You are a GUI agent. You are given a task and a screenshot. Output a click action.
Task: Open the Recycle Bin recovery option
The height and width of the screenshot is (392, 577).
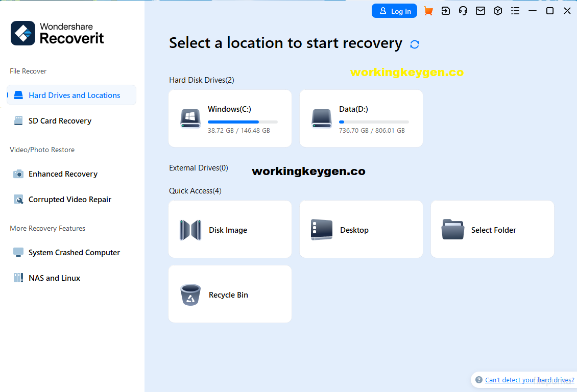tap(230, 294)
